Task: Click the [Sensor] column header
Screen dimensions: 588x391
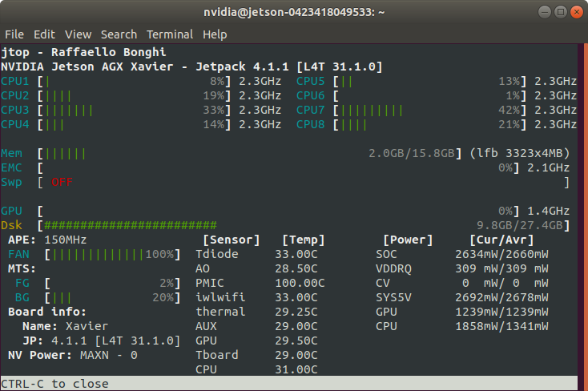Action: coord(232,240)
